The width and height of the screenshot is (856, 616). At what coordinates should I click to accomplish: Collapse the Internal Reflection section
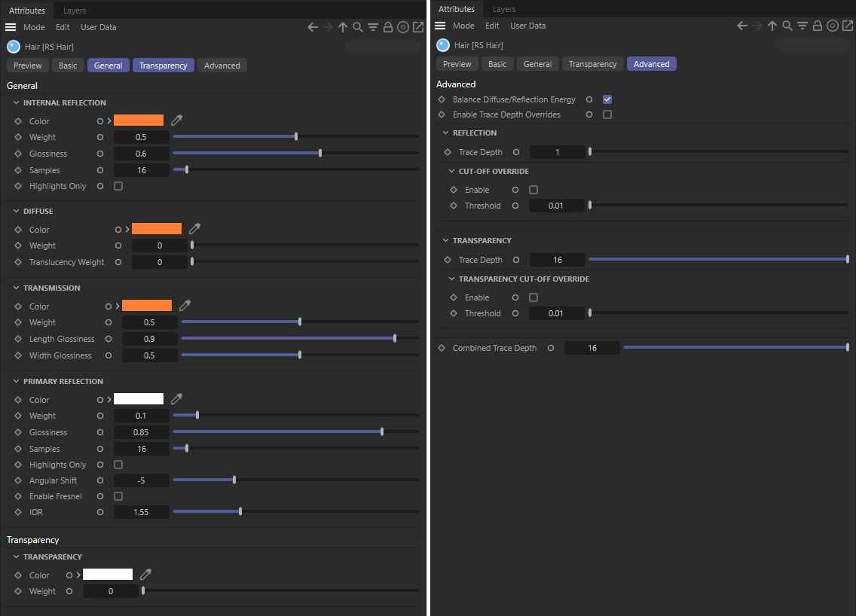pyautogui.click(x=17, y=102)
